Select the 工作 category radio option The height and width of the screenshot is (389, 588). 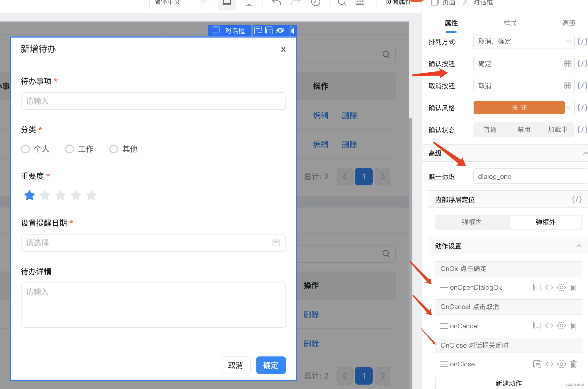[x=70, y=149]
